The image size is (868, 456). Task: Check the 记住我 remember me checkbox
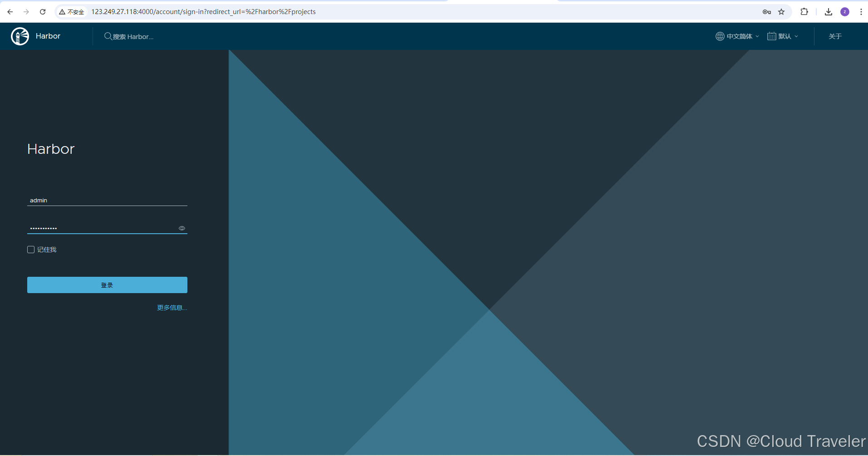[31, 250]
